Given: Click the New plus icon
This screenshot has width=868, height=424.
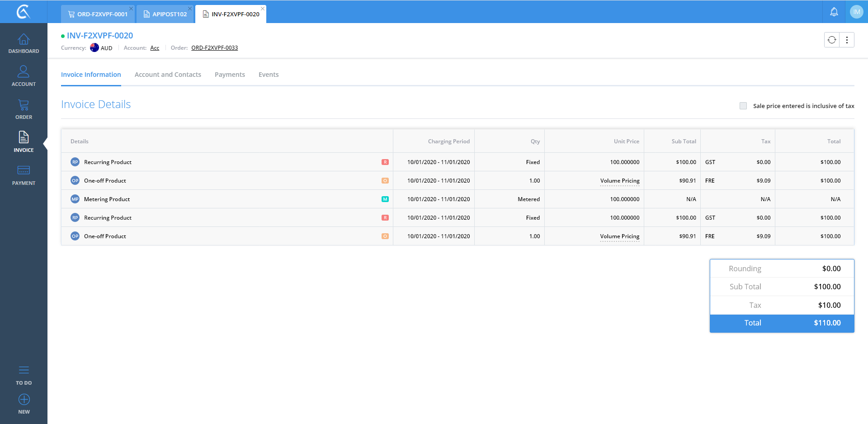Looking at the screenshot, I should click(x=24, y=400).
